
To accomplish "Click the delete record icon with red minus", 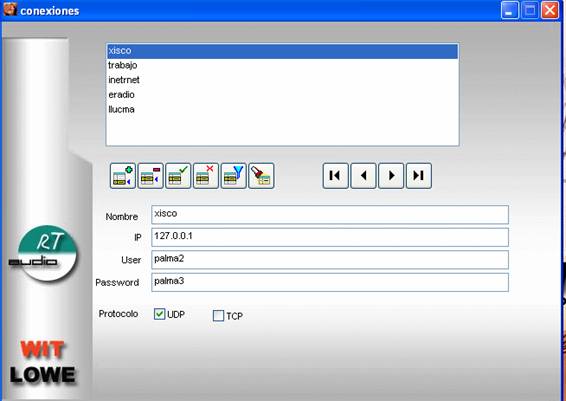I will [x=151, y=176].
